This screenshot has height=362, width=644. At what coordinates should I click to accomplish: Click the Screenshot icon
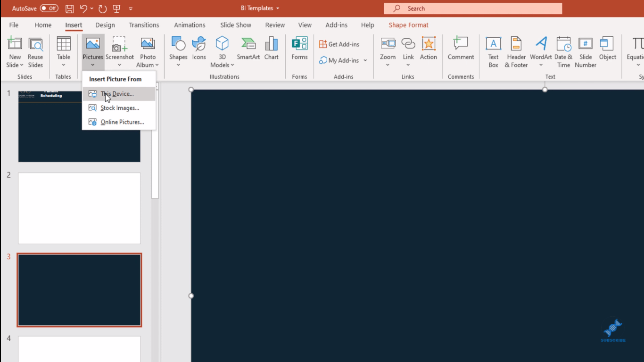coord(119,44)
